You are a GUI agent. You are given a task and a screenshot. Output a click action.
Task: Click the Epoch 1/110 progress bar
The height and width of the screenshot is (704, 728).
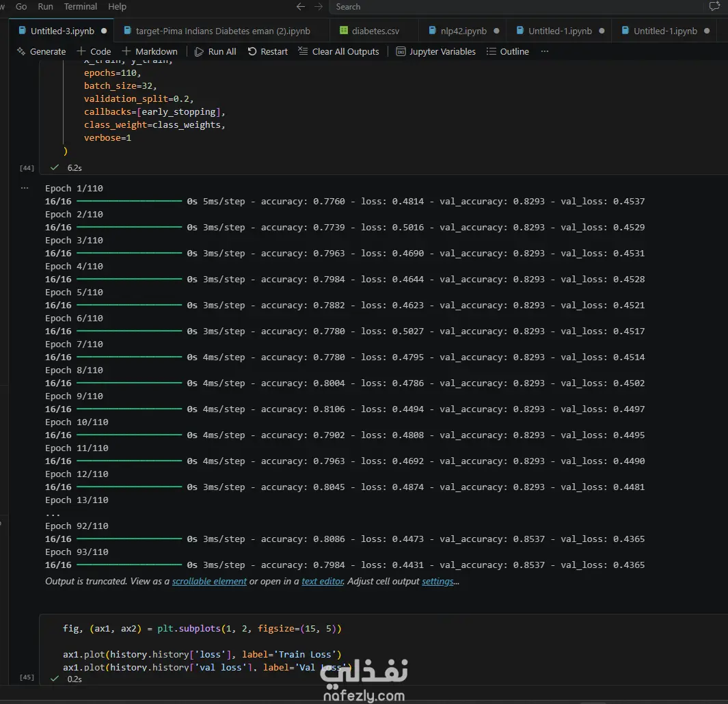[x=129, y=201]
